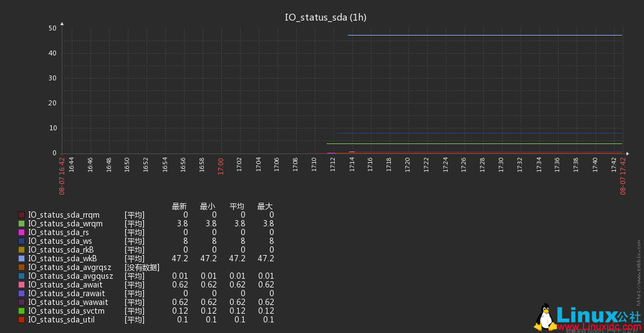Click the violet IO_status_sda_rawait swatch
Screen dimensions: 644x333
[21, 294]
